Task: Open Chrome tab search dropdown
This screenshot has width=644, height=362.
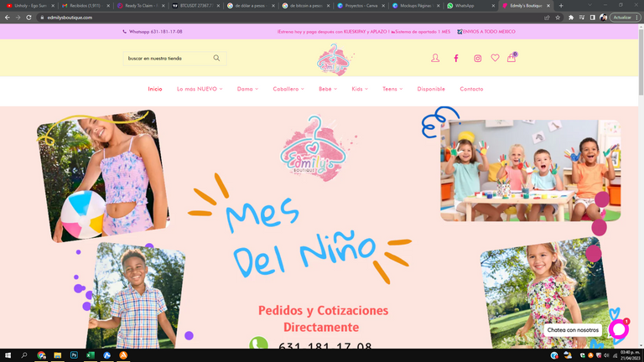Action: point(589,5)
